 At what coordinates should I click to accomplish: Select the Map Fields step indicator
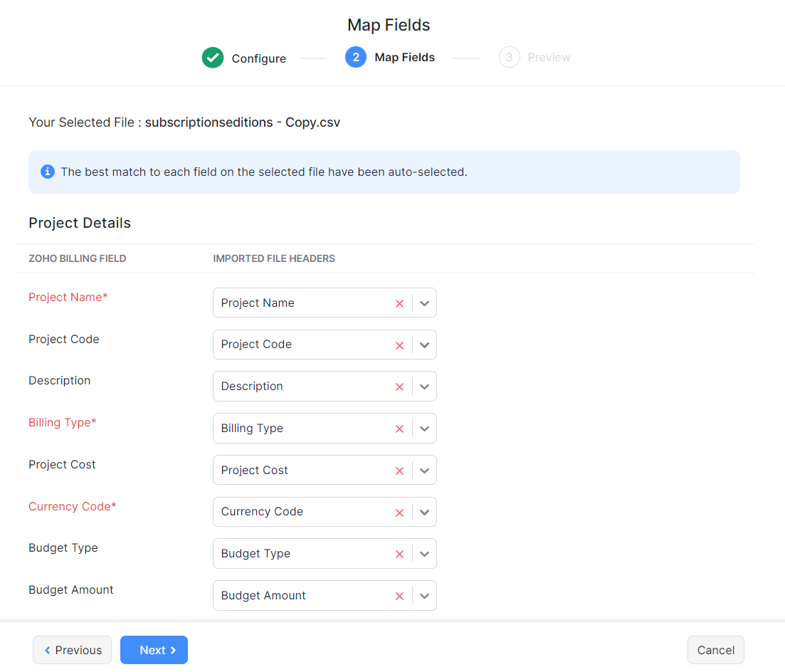(390, 58)
